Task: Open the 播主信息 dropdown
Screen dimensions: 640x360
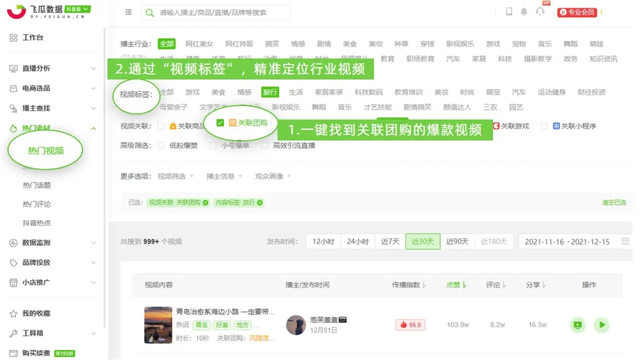Action: [224, 176]
